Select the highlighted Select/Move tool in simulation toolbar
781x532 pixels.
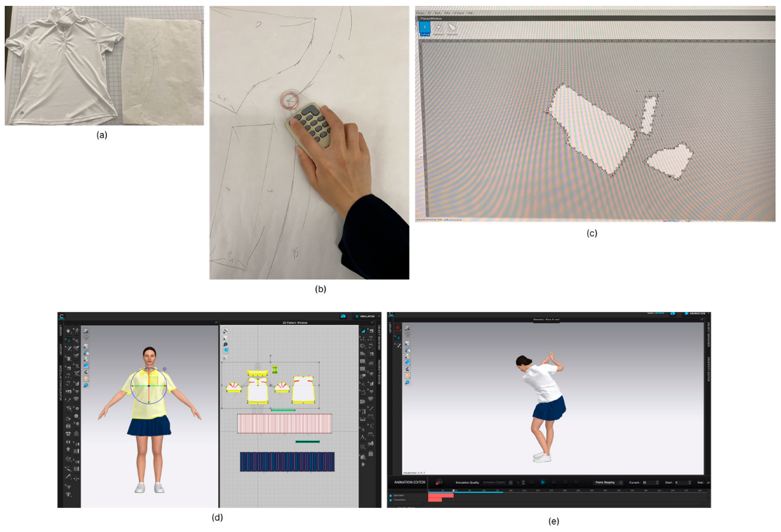point(69,340)
